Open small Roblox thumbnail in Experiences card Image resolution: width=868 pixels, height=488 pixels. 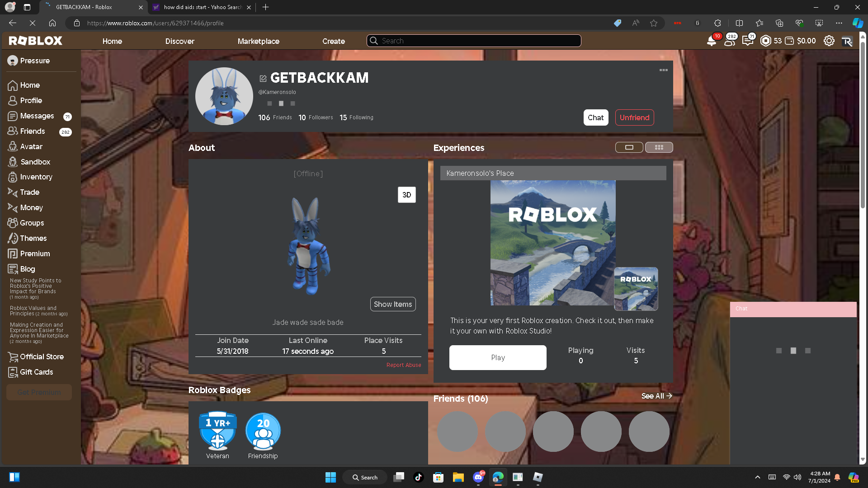point(636,289)
